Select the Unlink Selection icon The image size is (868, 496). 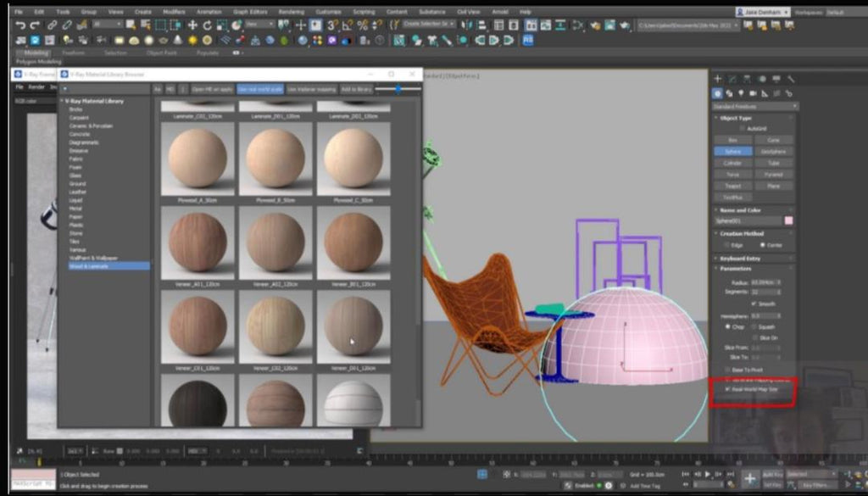(66, 25)
